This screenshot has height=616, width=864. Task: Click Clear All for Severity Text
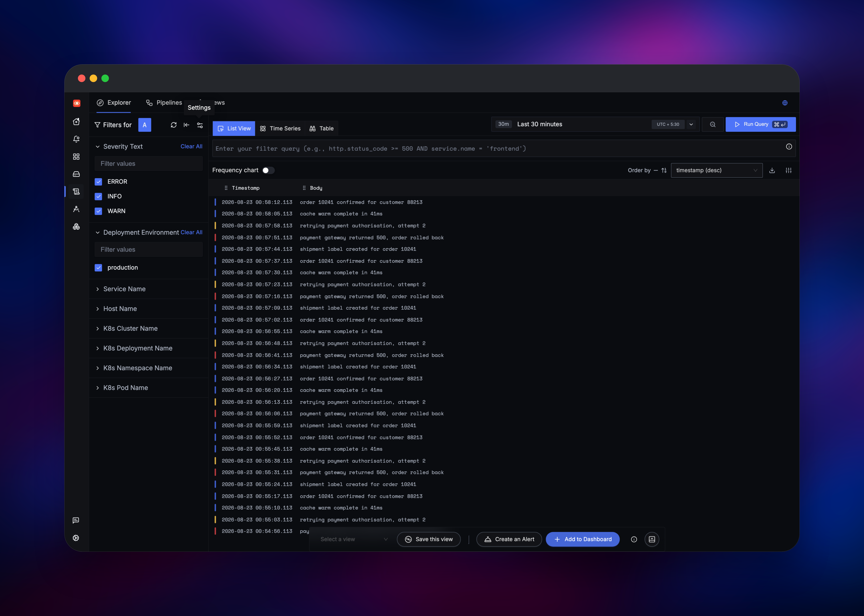click(191, 146)
